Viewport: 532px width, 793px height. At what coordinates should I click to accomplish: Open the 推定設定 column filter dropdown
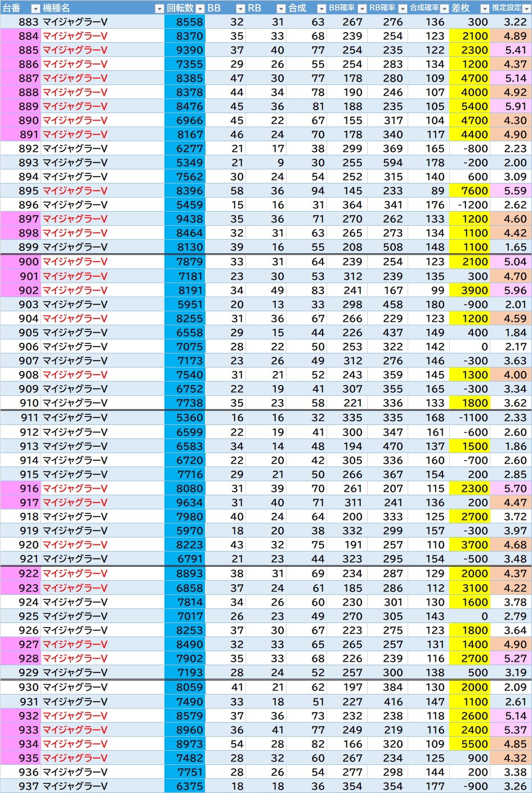(526, 8)
